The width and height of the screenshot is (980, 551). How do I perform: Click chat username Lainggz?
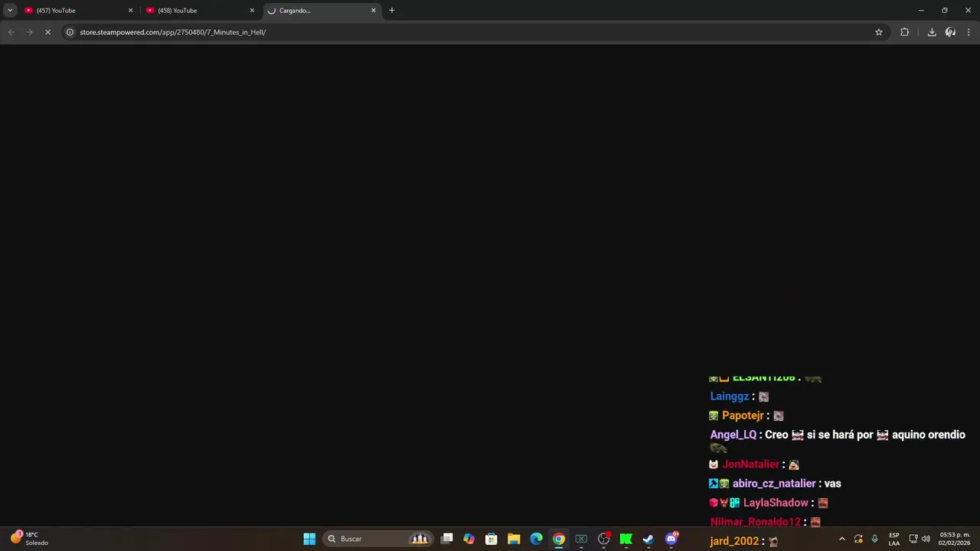pyautogui.click(x=730, y=396)
